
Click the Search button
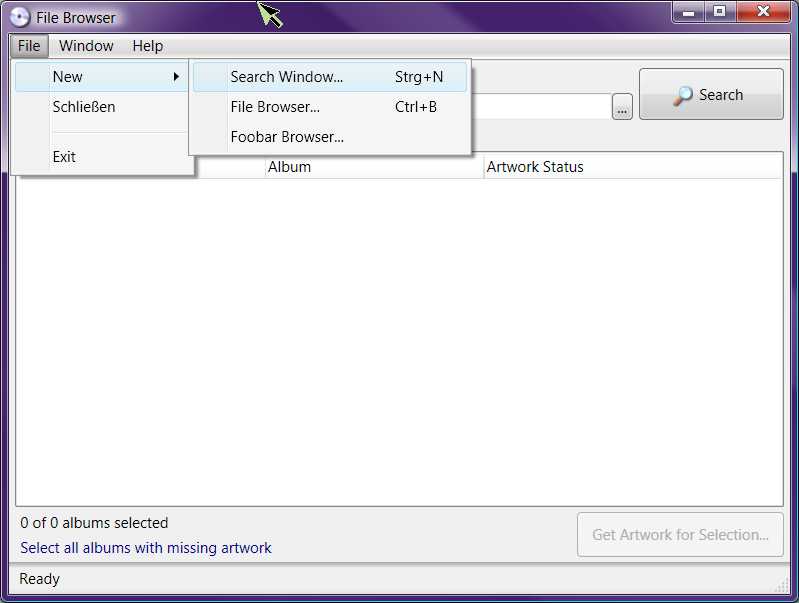click(711, 94)
